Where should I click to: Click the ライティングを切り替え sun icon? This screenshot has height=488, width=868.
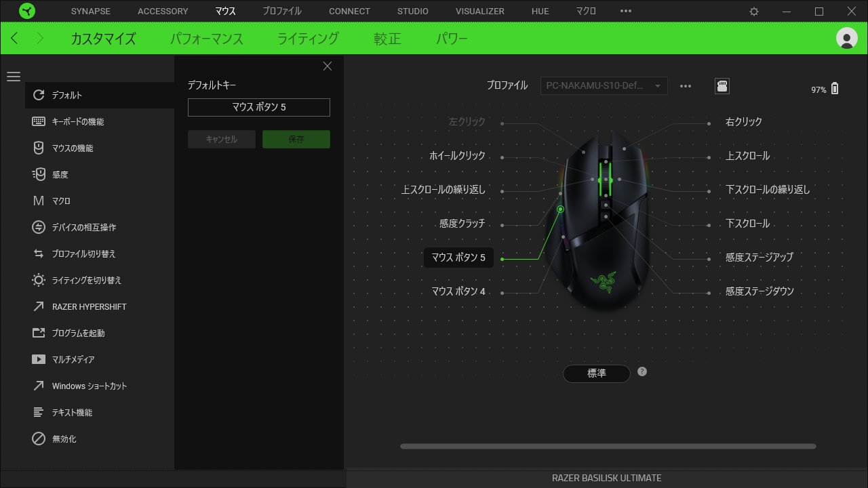point(39,280)
